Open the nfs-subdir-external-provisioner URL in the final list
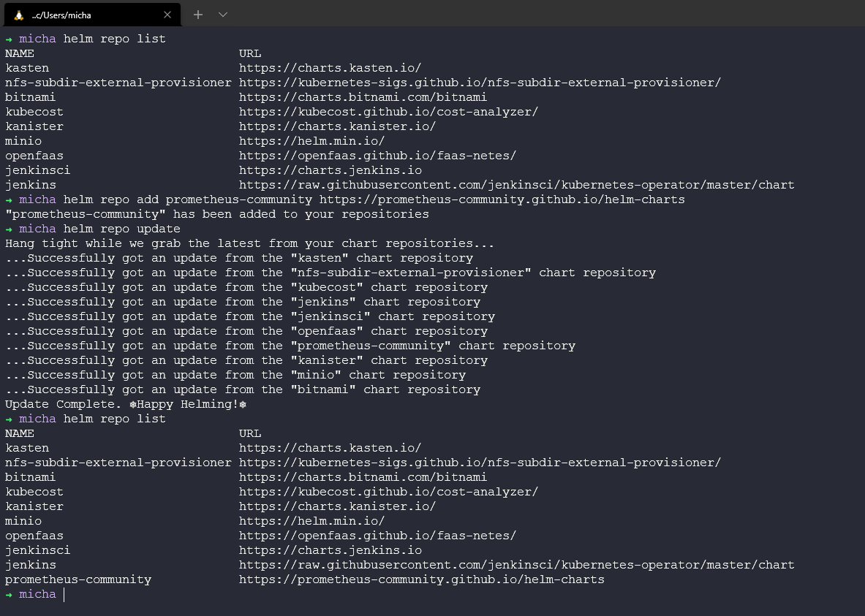Viewport: 865px width, 616px height. (x=480, y=463)
